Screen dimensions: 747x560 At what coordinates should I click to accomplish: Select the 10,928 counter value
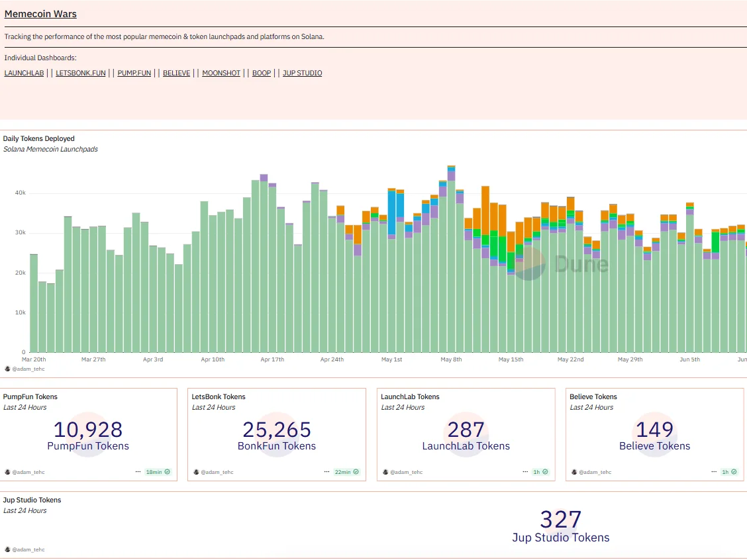[88, 430]
